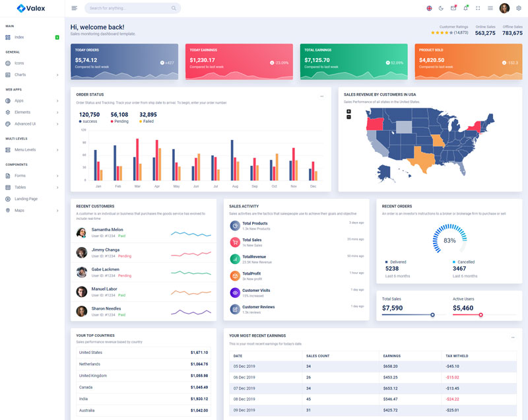Switch to dark mode with the moon icon
The image size is (528, 420).
tap(441, 8)
